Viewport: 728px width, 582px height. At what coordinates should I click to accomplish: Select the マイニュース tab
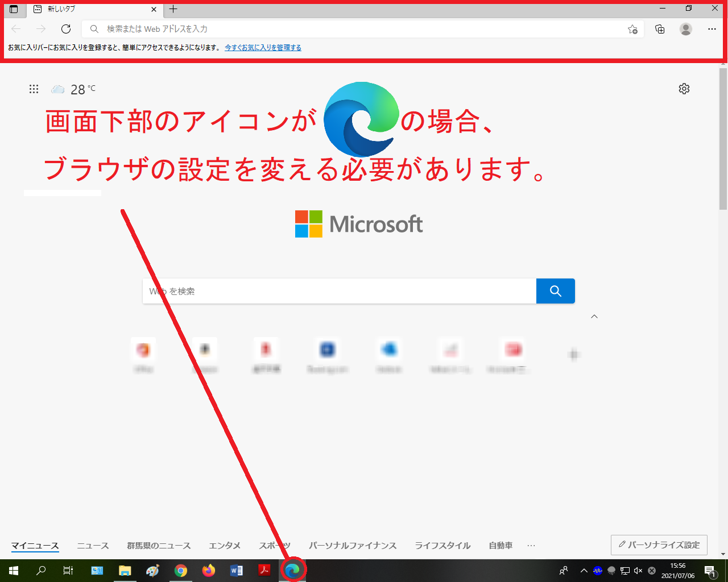click(35, 546)
